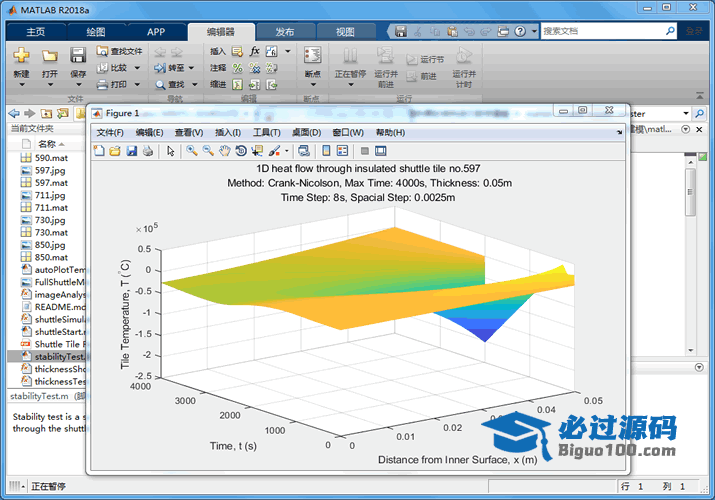The width and height of the screenshot is (715, 500).
Task: Open the dropdown arrow under 断点
Action: tap(313, 85)
